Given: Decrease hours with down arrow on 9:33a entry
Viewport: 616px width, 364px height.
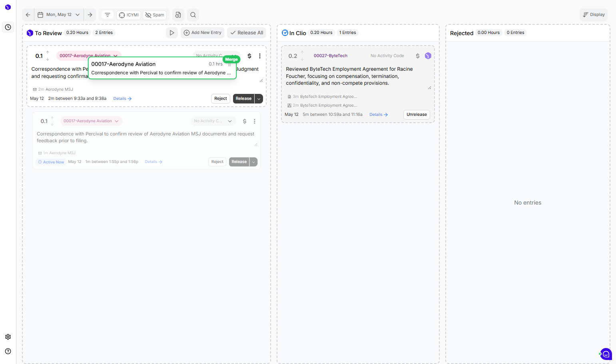Looking at the screenshot, I should coord(48,59).
